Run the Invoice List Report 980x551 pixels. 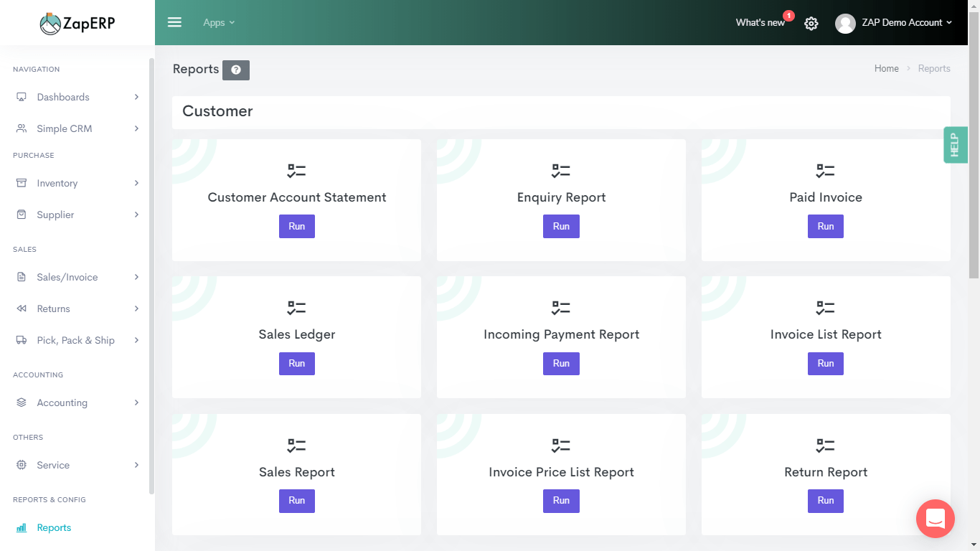click(x=826, y=364)
